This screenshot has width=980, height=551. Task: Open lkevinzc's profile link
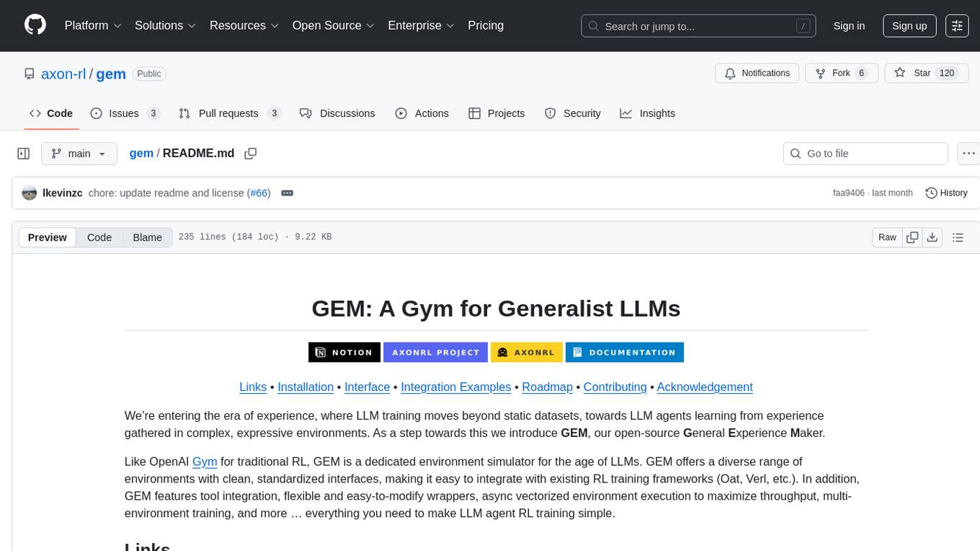coord(63,193)
